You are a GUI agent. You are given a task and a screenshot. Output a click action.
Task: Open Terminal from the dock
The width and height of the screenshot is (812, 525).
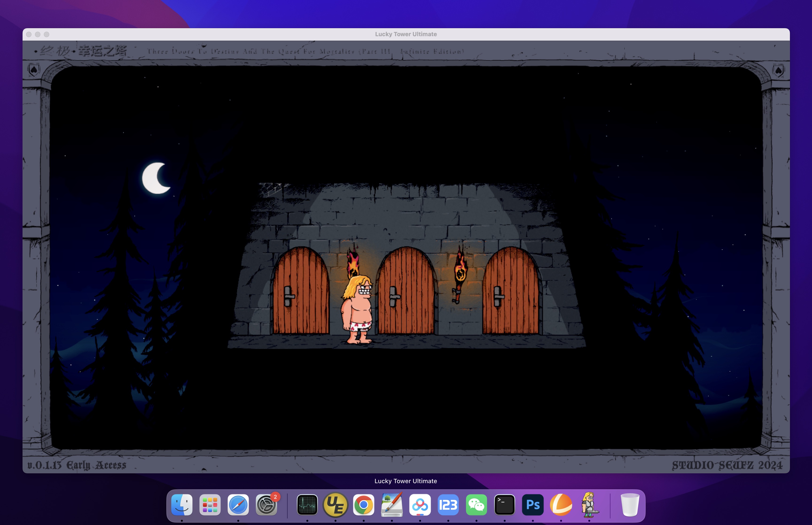pyautogui.click(x=505, y=505)
